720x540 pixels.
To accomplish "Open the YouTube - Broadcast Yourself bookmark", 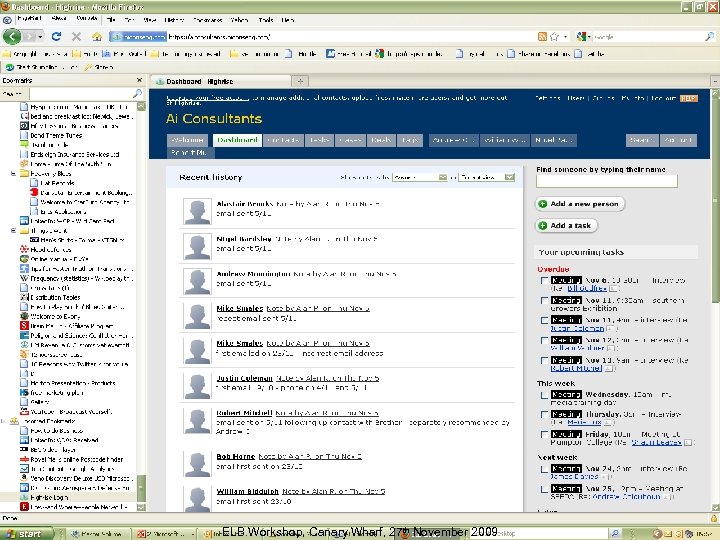I will coord(66,411).
